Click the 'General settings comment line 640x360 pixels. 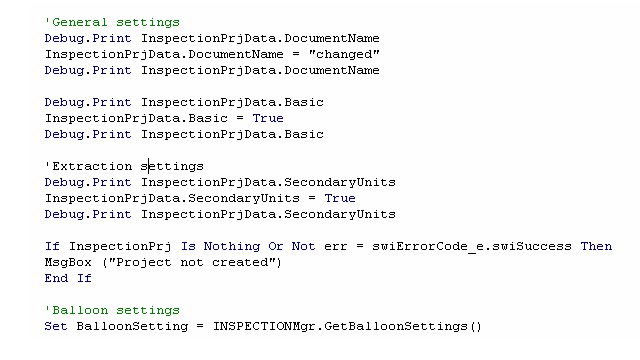[112, 22]
